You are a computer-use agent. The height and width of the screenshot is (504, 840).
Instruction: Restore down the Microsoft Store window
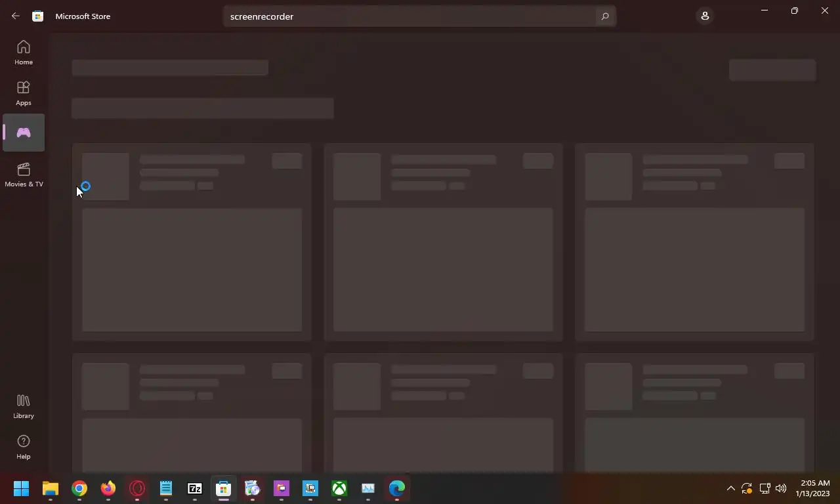pos(794,10)
